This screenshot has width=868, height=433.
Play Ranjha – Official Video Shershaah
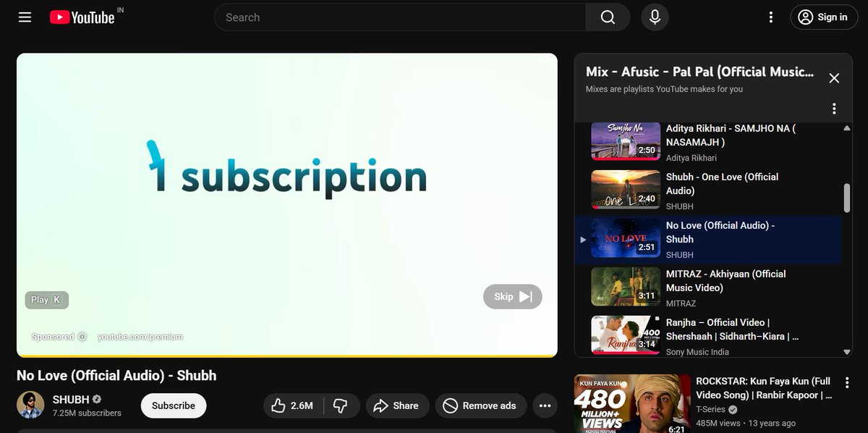(x=732, y=329)
